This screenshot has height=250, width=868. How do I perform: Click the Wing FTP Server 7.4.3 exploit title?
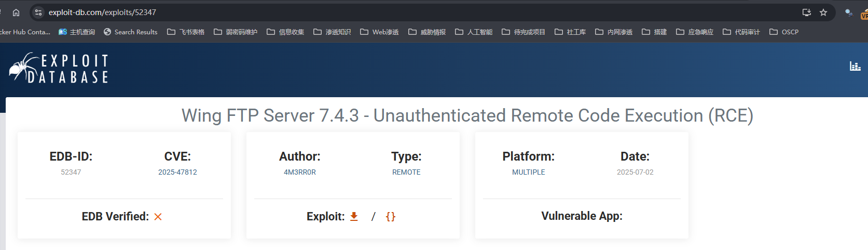(467, 115)
